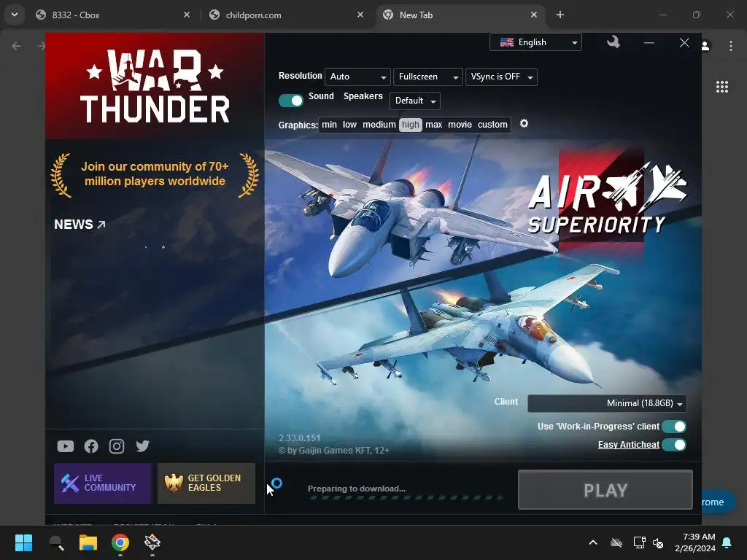Open advanced graphics settings gear icon
Viewport: 747px width, 560px height.
click(x=524, y=124)
